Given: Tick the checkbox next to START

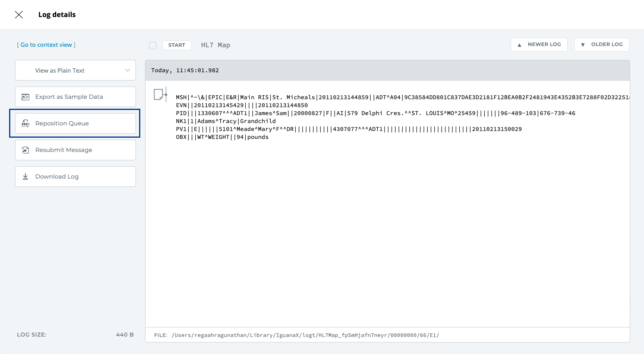Looking at the screenshot, I should pyautogui.click(x=153, y=45).
